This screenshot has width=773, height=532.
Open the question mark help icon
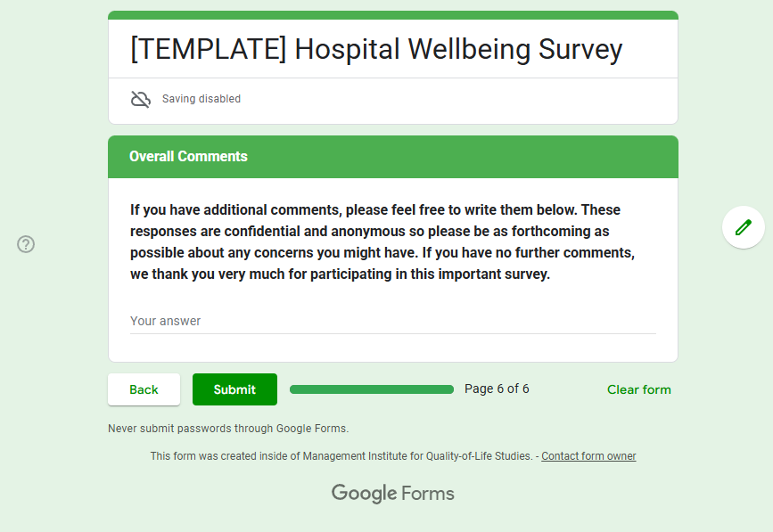click(26, 244)
